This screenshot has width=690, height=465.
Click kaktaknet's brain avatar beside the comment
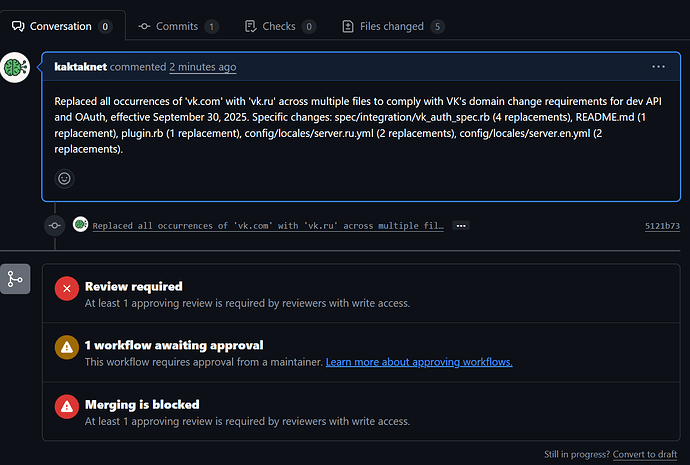click(x=15, y=67)
